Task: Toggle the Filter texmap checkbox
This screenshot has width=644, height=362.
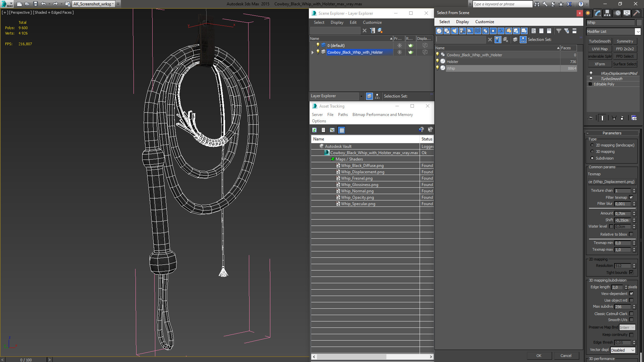Action: (631, 197)
